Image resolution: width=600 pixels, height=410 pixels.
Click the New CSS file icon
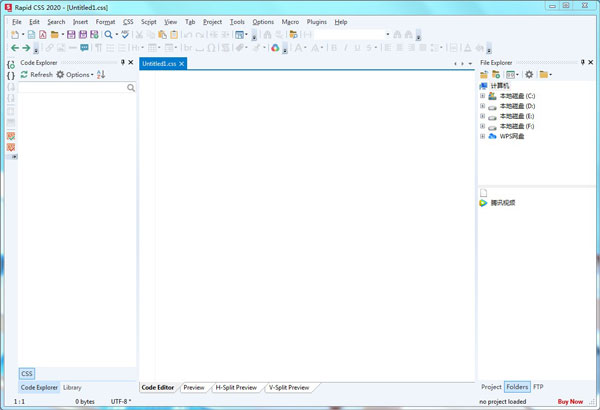coord(31,35)
